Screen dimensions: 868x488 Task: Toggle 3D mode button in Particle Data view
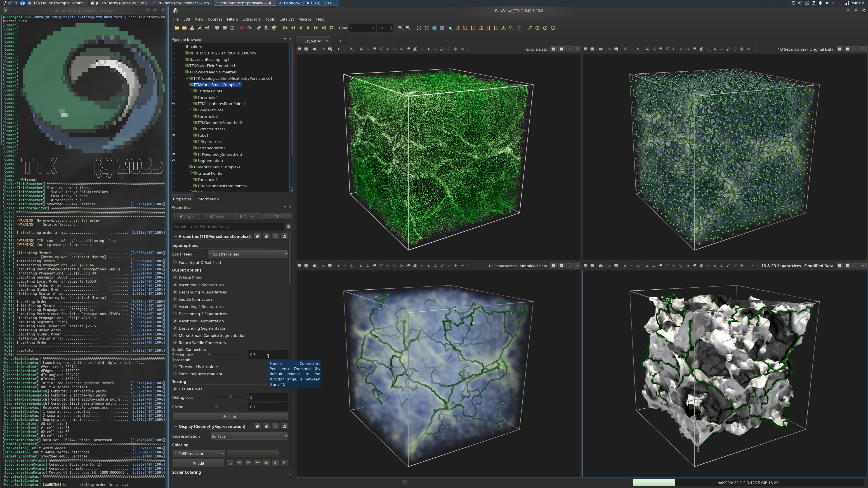point(323,49)
